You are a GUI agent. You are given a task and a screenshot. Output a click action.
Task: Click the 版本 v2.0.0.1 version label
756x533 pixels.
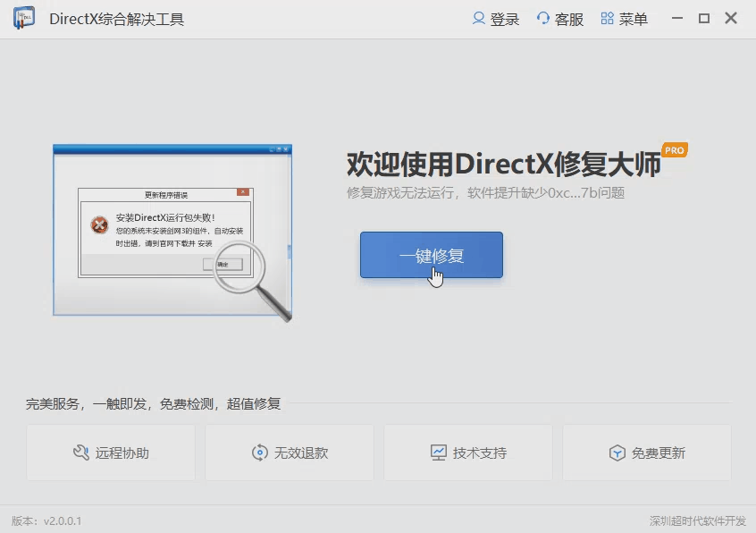pyautogui.click(x=46, y=520)
